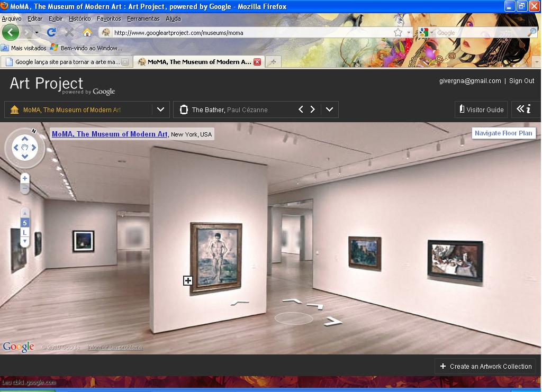
Task: Click MoMA, The Museum of Modern Art selector text
Action: pyautogui.click(x=72, y=110)
